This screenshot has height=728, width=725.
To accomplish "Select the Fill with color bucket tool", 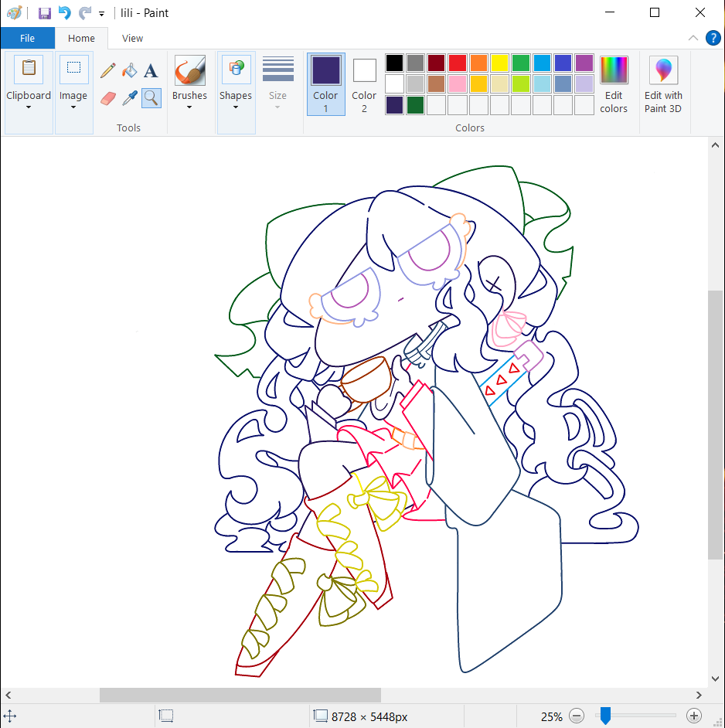I will pyautogui.click(x=130, y=70).
